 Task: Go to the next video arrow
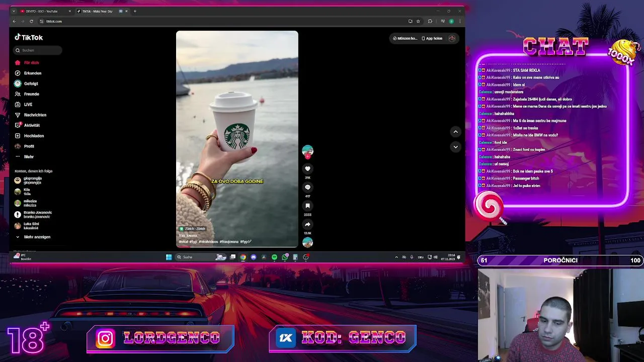[x=455, y=147]
